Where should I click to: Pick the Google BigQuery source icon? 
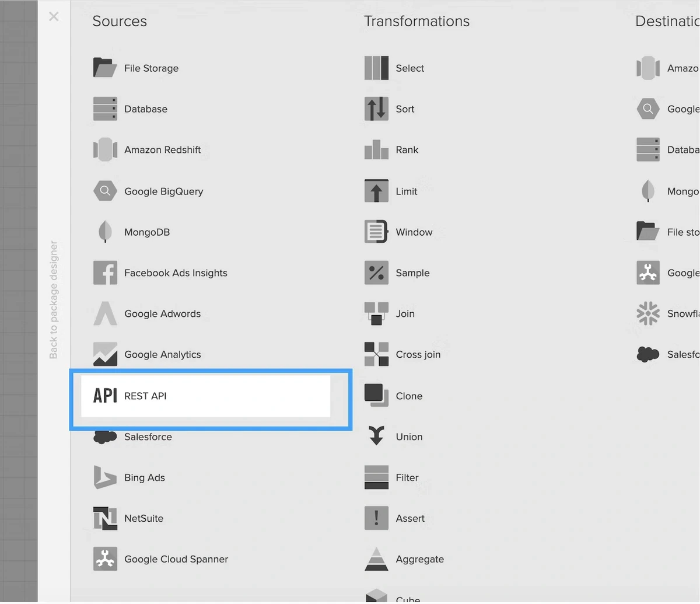pos(105,190)
